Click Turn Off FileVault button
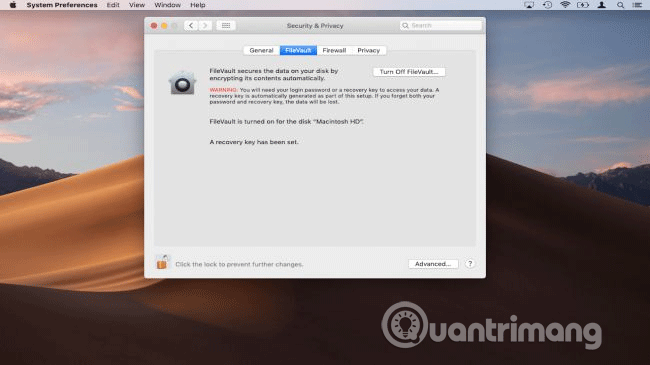Viewport: 650px width, 365px height. point(409,72)
